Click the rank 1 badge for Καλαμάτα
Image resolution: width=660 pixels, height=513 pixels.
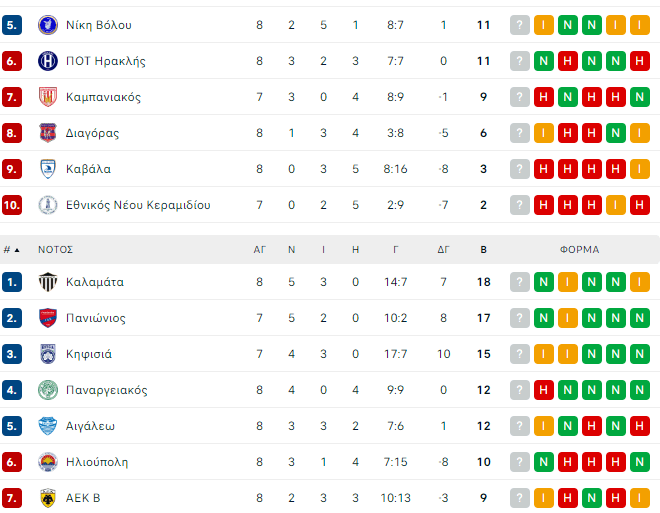pyautogui.click(x=12, y=282)
